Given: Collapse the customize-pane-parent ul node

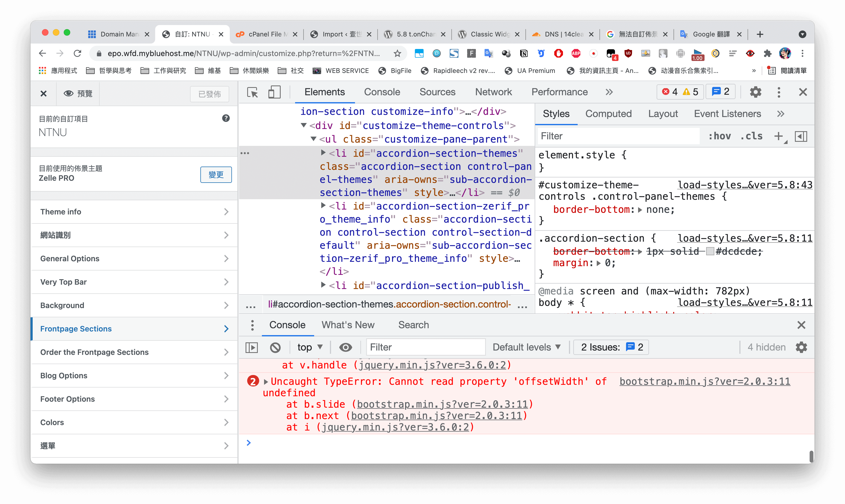Looking at the screenshot, I should [x=314, y=139].
